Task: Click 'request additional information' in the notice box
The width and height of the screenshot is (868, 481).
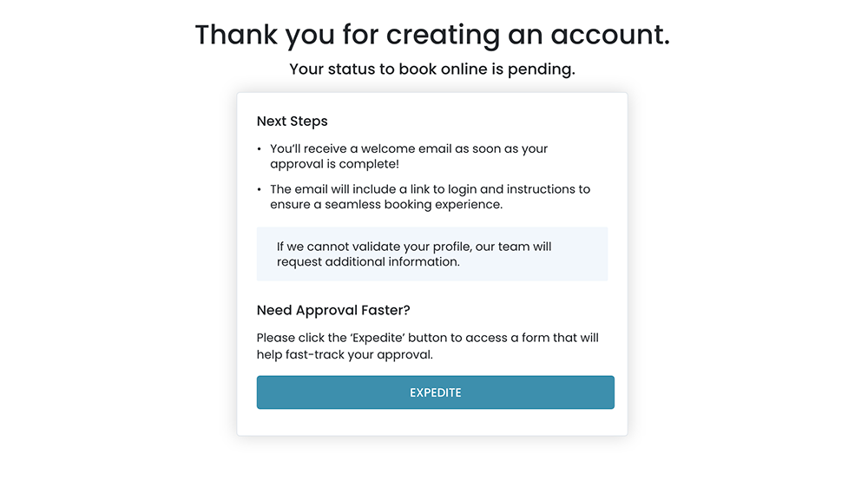Action: (x=368, y=262)
